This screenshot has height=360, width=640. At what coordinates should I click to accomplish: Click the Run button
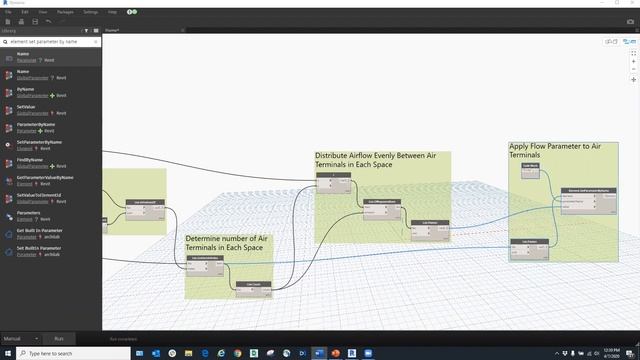click(x=59, y=339)
